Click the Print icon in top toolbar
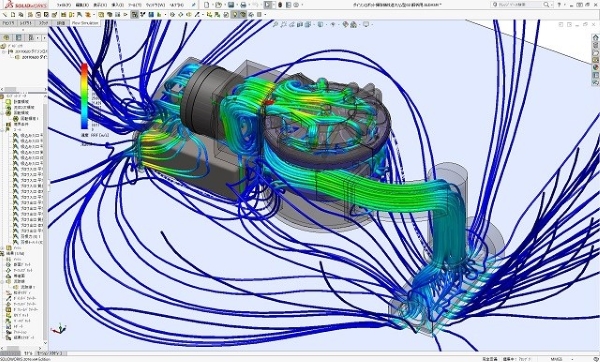The width and height of the screenshot is (600, 362). pos(243,5)
